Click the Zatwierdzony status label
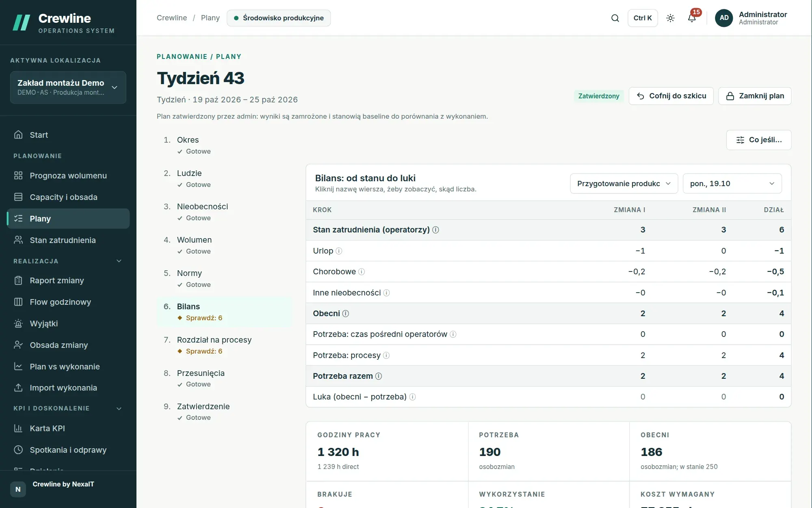Image resolution: width=812 pixels, height=508 pixels. click(x=598, y=96)
